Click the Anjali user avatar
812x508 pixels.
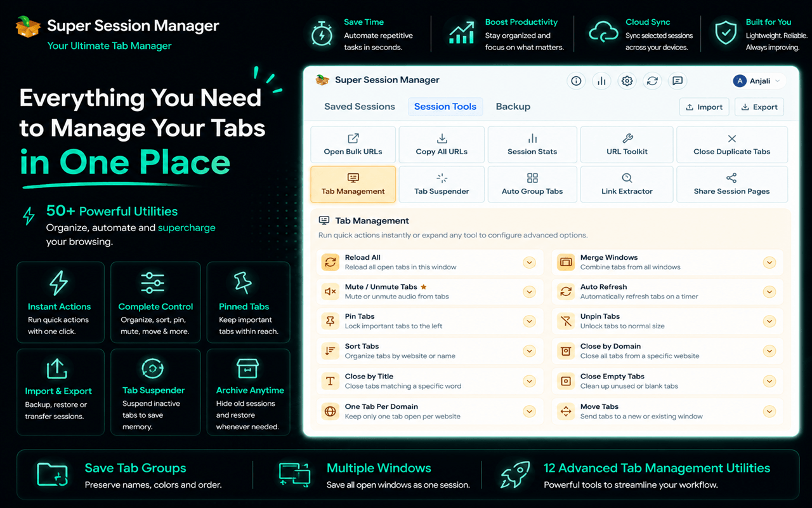[739, 81]
